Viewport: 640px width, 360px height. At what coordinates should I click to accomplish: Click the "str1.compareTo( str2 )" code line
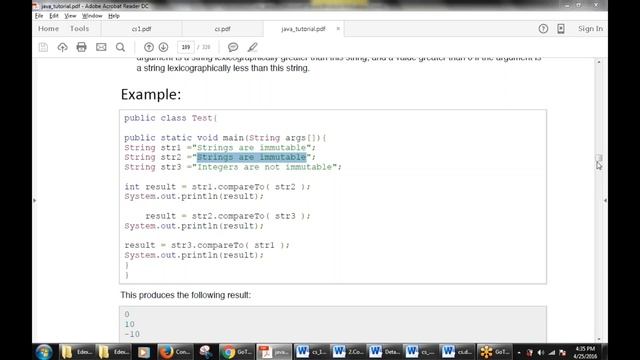pos(218,187)
